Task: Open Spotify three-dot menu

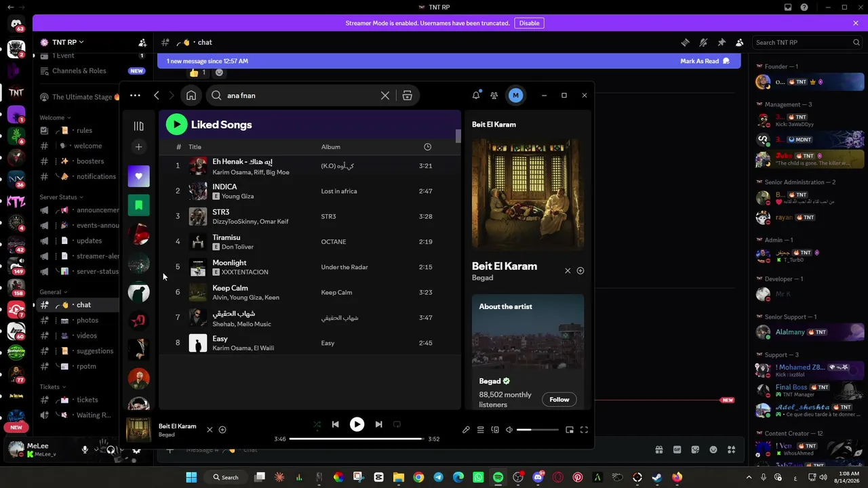Action: click(x=135, y=96)
